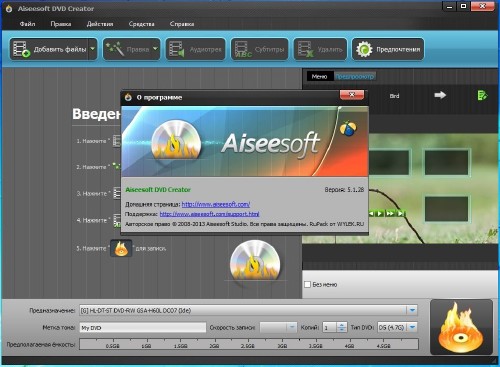This screenshot has width=500, height=367.
Task: Close the О программе dialog
Action: [352, 95]
